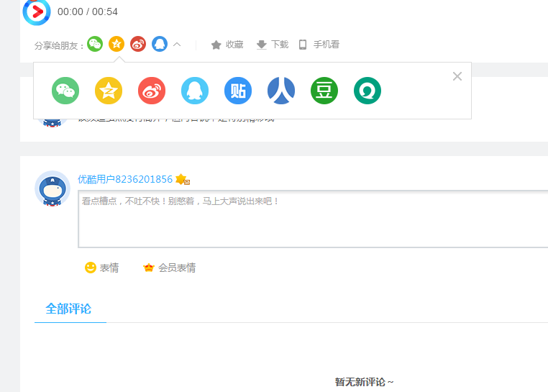Click 下载 to download the video
The width and height of the screenshot is (548, 392).
[273, 45]
